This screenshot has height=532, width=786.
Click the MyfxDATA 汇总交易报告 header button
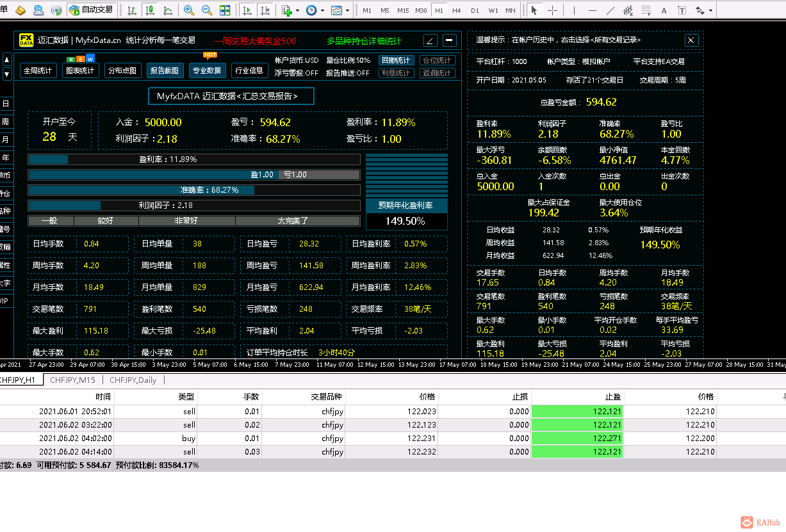232,96
